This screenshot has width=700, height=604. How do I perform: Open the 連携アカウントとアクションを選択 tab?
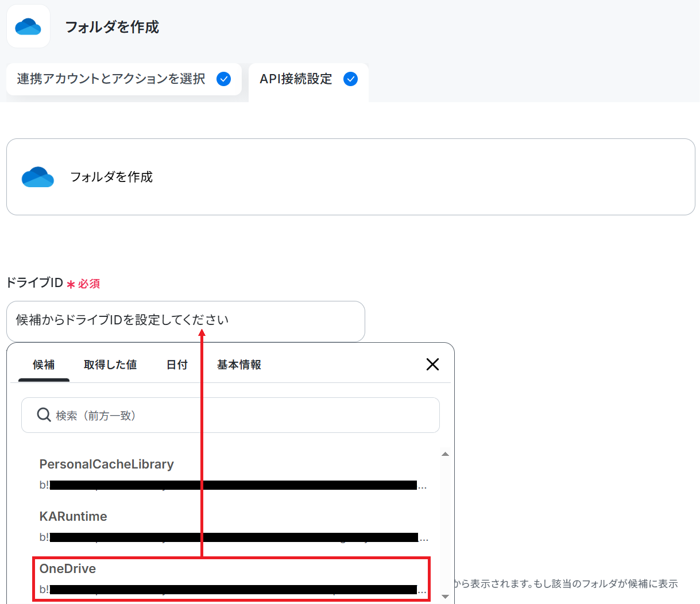[124, 79]
